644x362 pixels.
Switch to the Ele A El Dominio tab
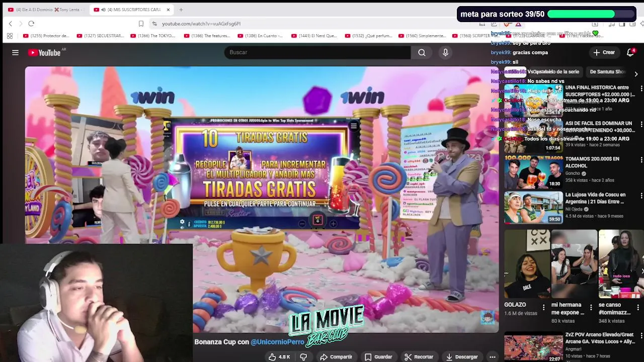pyautogui.click(x=44, y=10)
